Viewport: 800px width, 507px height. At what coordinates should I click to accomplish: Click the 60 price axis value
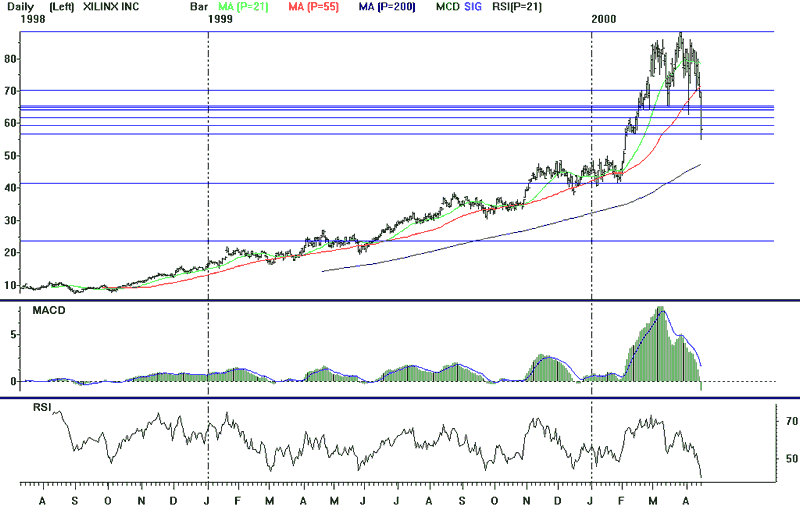click(10, 123)
